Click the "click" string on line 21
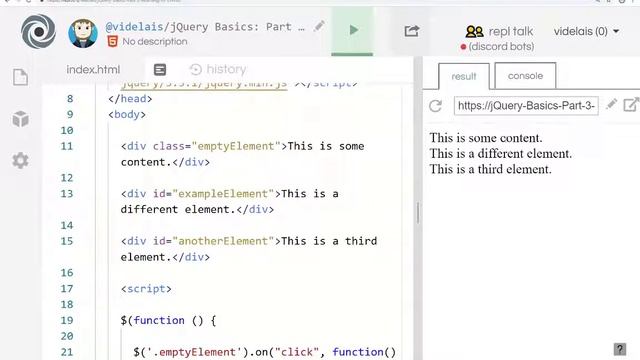640x360 pixels. pos(297,352)
